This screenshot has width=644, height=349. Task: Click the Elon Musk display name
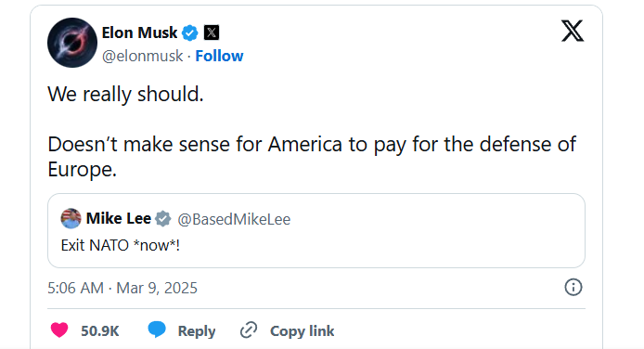tap(139, 32)
